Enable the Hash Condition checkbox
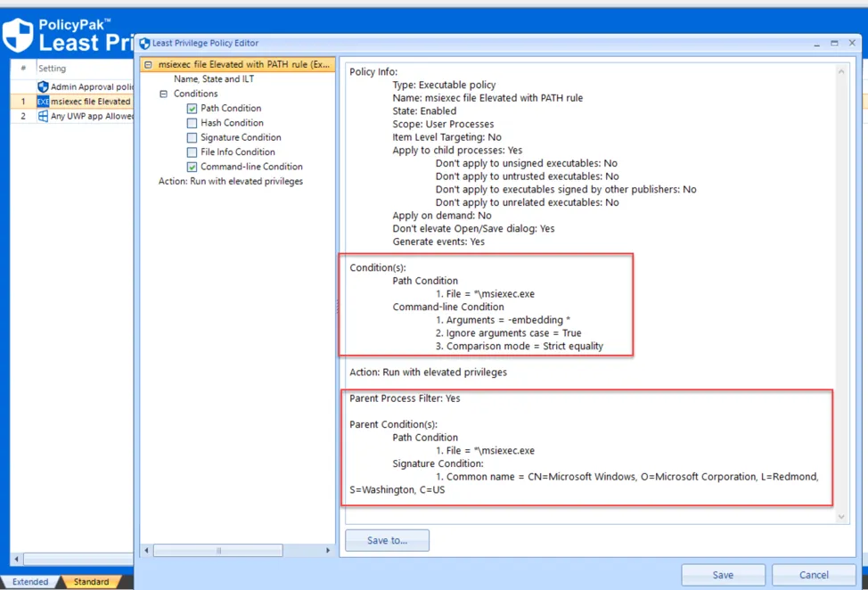 tap(192, 123)
